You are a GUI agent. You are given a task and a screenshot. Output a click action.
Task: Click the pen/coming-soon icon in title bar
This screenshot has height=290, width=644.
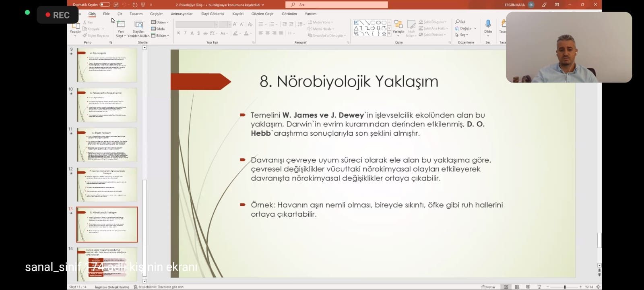coord(544,4)
